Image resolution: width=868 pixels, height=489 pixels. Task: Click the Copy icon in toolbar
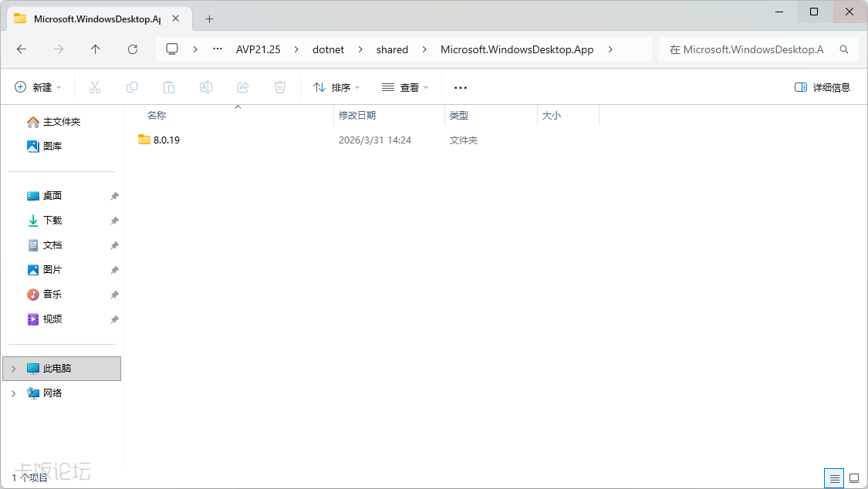(x=132, y=87)
